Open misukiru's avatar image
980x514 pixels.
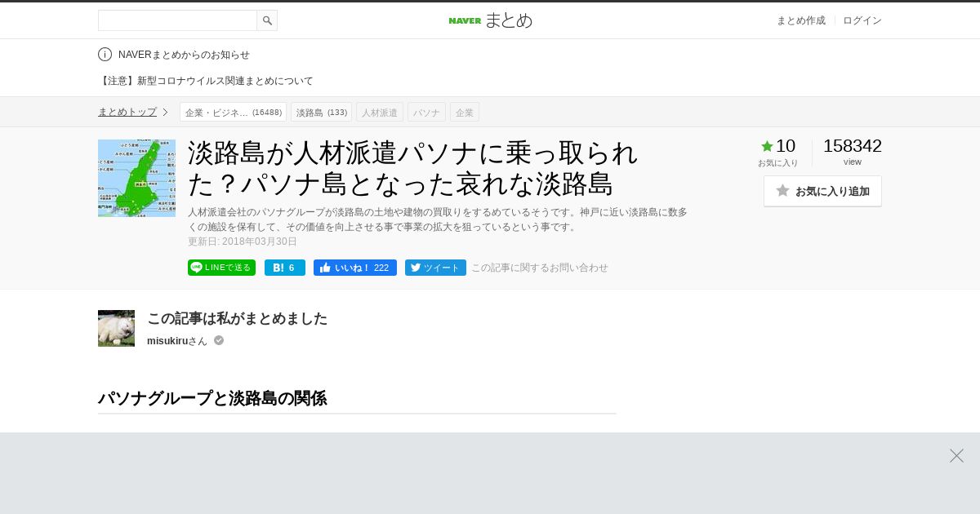point(116,328)
